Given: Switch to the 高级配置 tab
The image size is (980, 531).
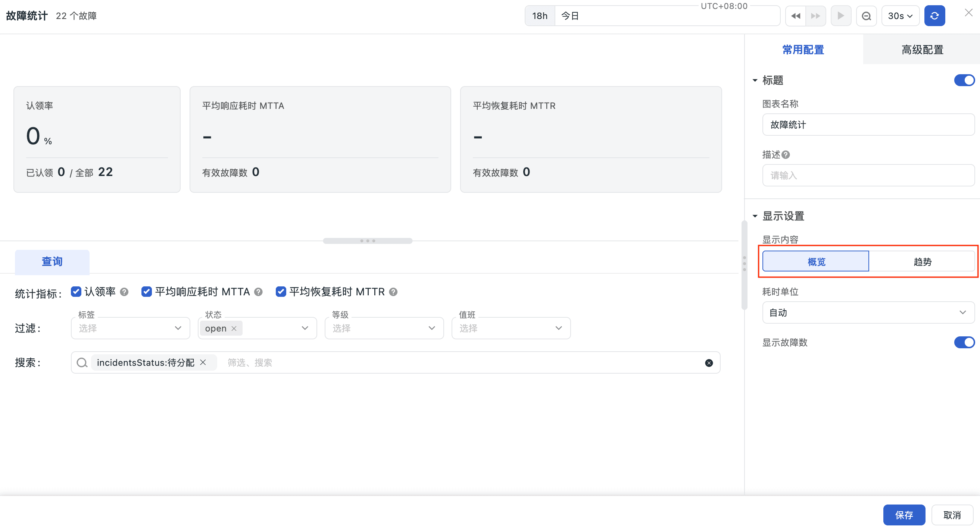Looking at the screenshot, I should tap(922, 50).
